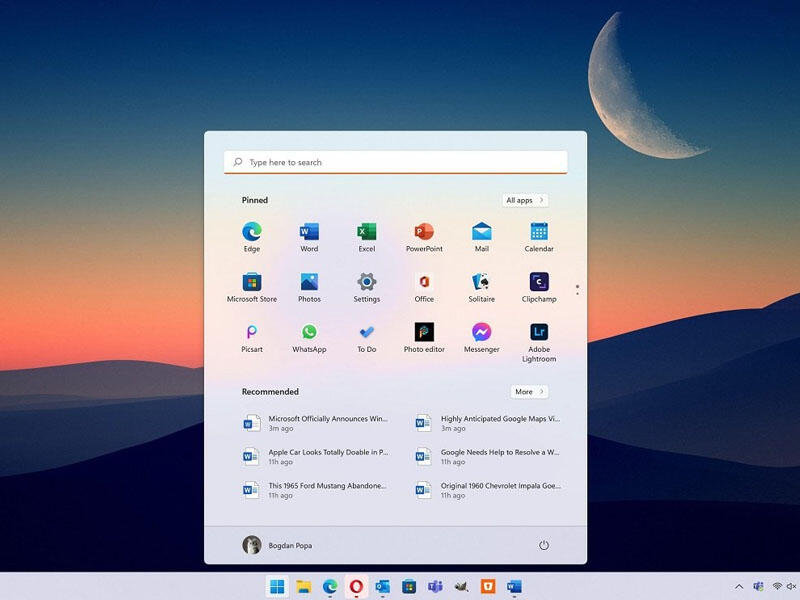Open Excel from pinned apps
Viewport: 800px width, 600px height.
click(367, 237)
